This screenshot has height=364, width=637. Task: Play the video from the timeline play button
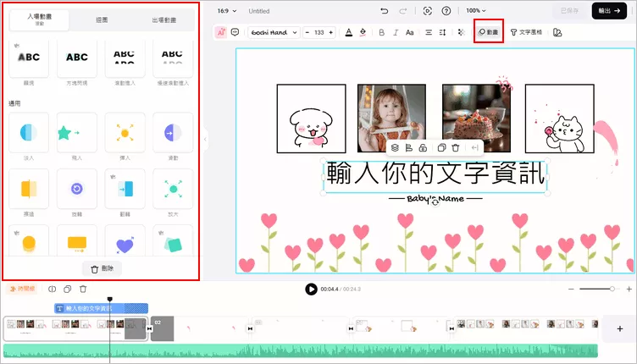(x=311, y=289)
